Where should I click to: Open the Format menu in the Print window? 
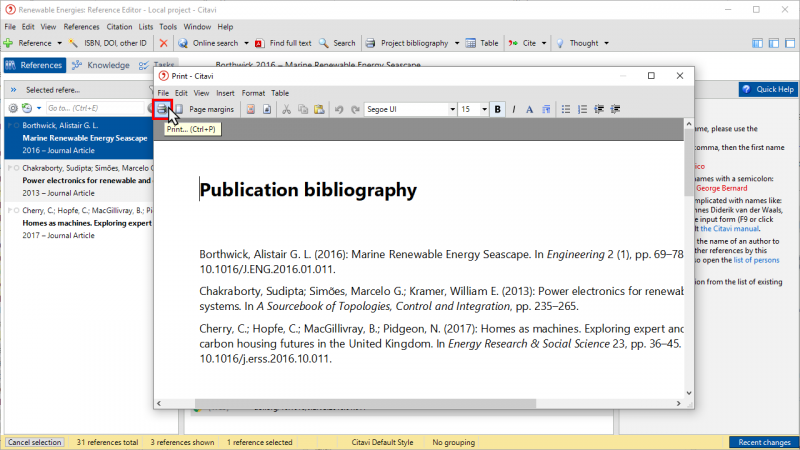click(x=252, y=92)
